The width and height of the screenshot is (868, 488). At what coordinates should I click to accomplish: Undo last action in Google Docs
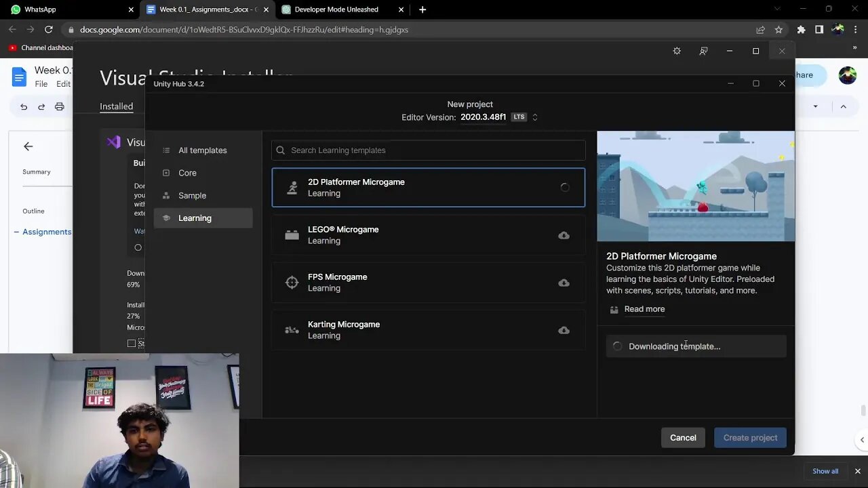point(24,106)
